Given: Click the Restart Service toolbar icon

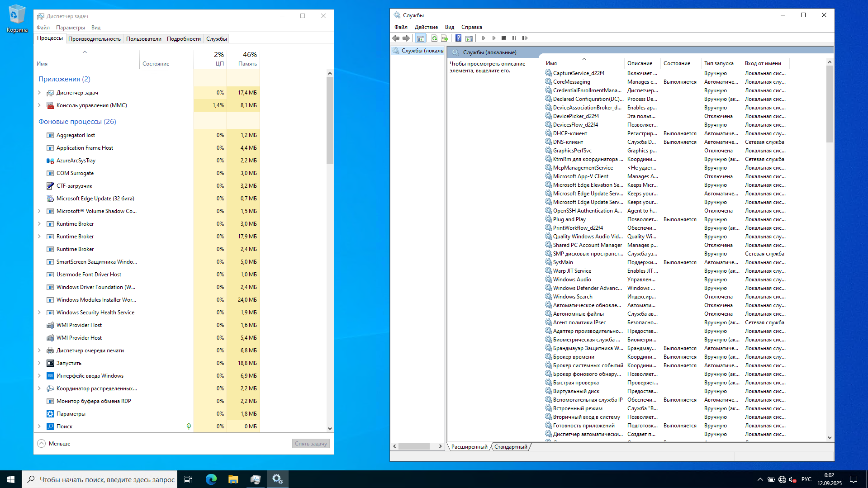Looking at the screenshot, I should click(x=525, y=38).
